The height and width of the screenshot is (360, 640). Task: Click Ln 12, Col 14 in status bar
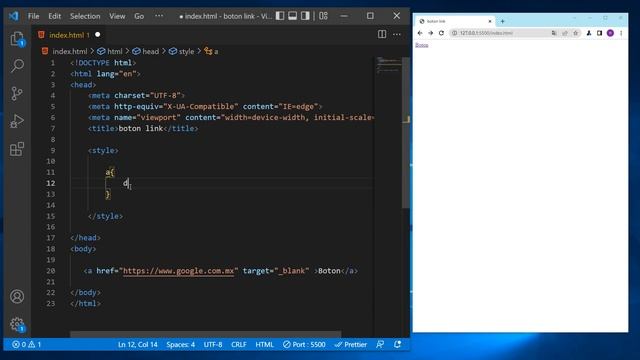(x=138, y=344)
